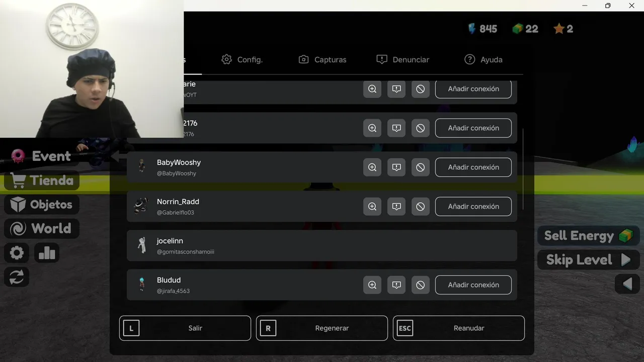Click the blue gem currency counter 845
Screen dimensions: 644x362
[482, 29]
